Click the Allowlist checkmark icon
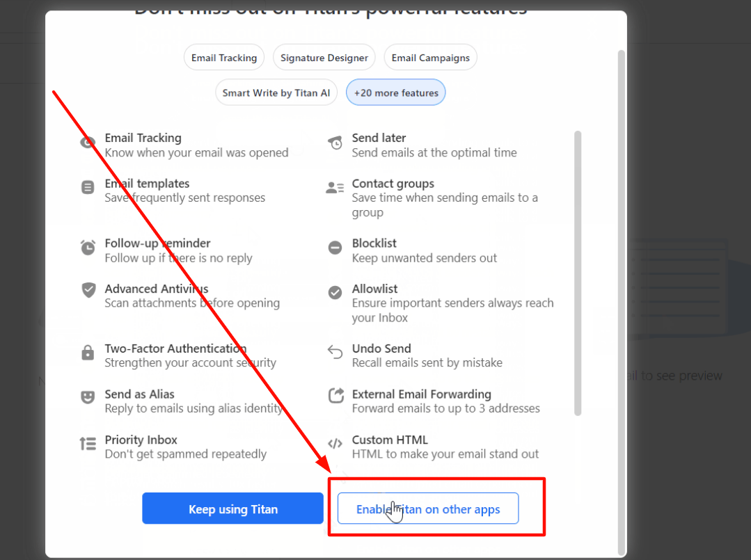The image size is (751, 560). pyautogui.click(x=335, y=292)
